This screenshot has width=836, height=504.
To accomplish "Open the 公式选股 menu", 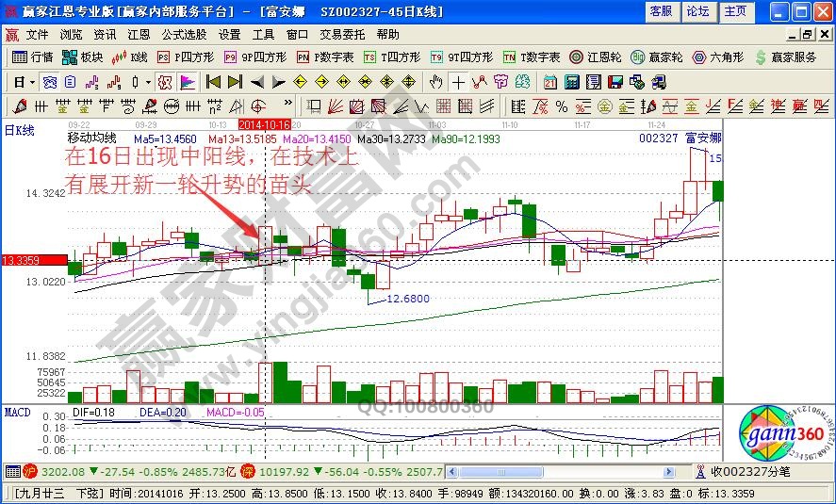I will 184,34.
